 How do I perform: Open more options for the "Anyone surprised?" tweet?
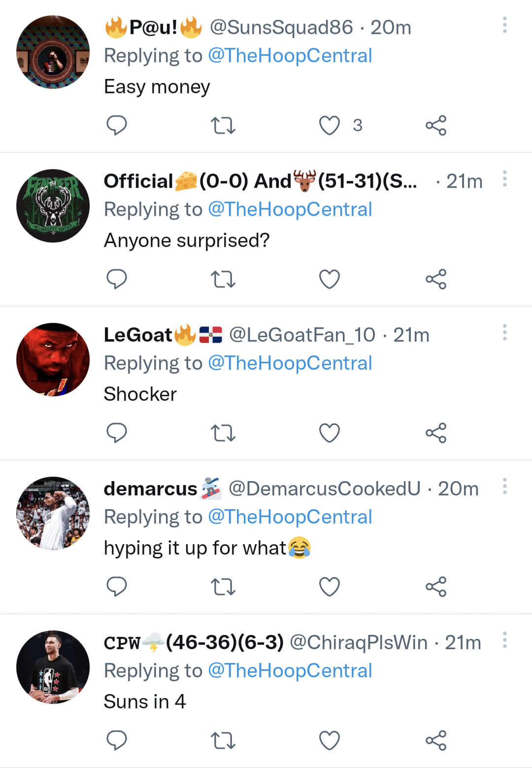[504, 178]
